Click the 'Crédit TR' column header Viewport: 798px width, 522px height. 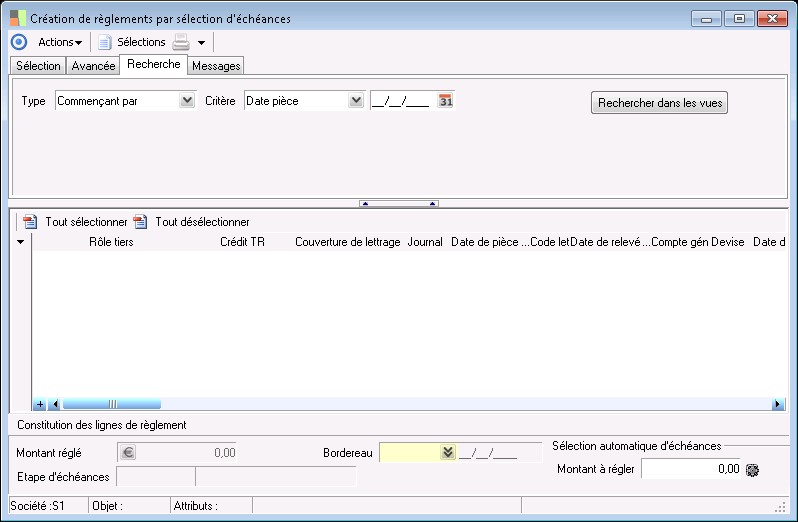tap(242, 242)
